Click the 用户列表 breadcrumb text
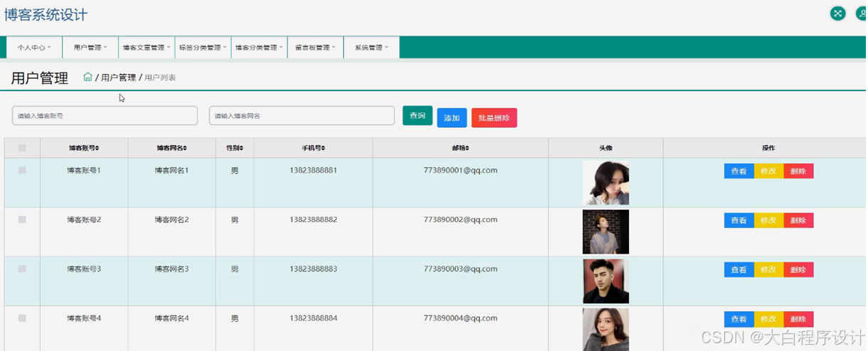868x351 pixels. (x=160, y=77)
